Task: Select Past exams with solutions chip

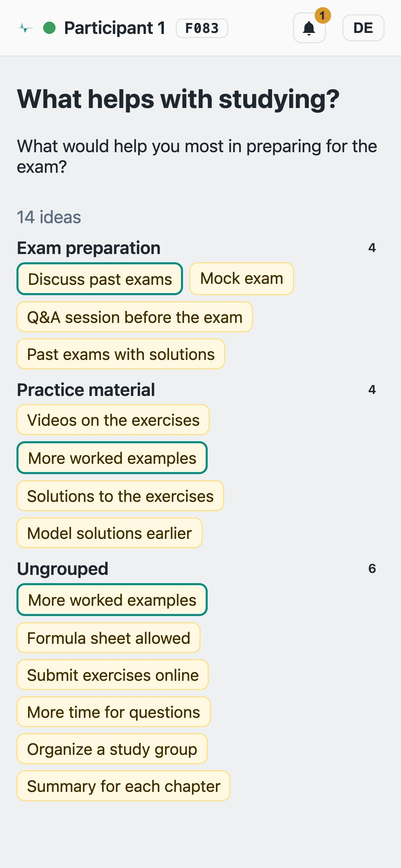Action: (x=121, y=354)
